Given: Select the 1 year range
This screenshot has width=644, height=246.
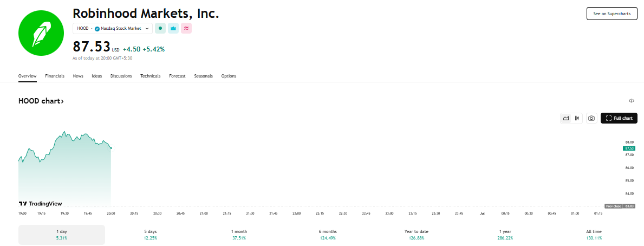Looking at the screenshot, I should [x=505, y=235].
